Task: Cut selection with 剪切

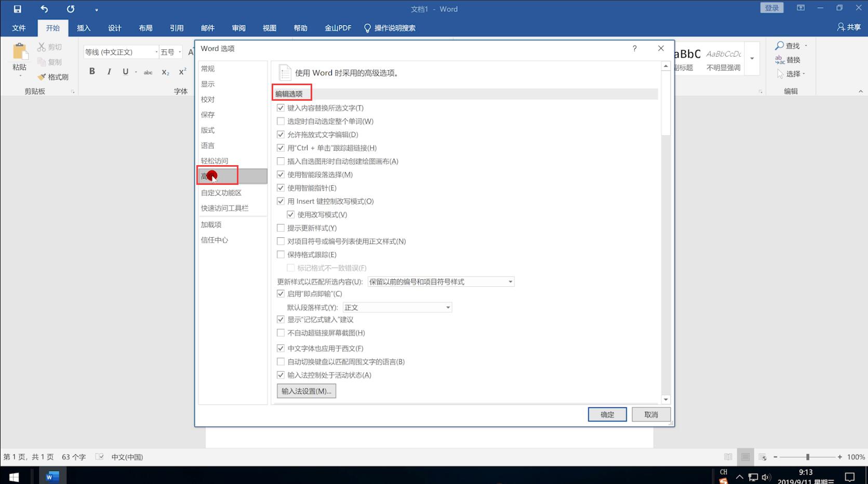Action: tap(50, 47)
